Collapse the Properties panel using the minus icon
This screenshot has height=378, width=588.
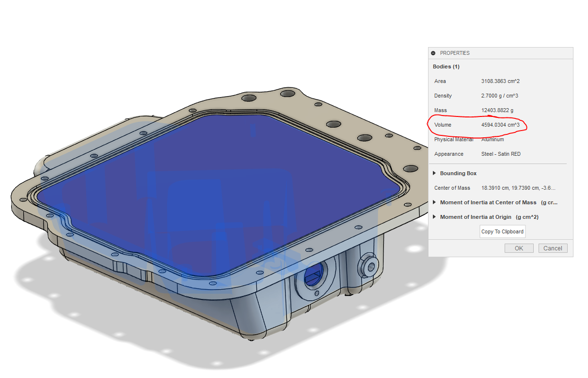pyautogui.click(x=433, y=53)
